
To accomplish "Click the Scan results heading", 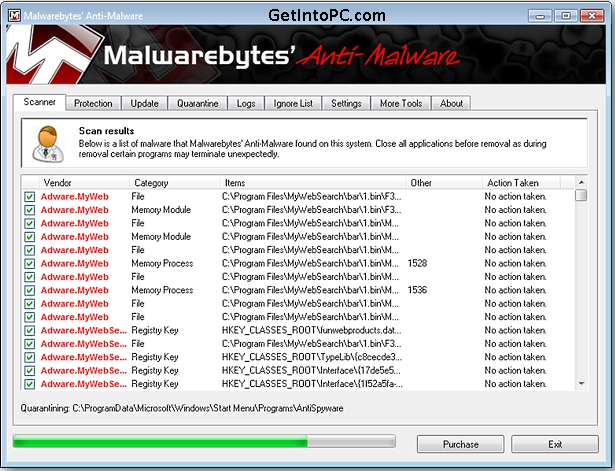I will point(106,131).
